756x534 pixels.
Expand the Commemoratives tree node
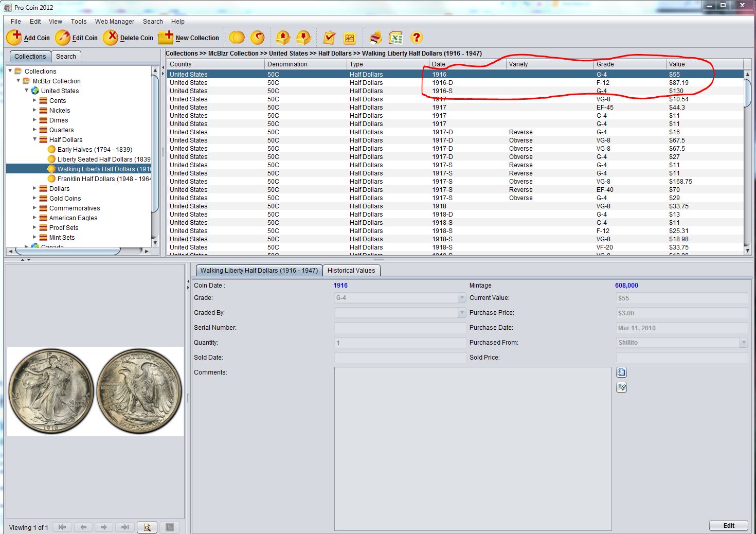click(x=34, y=208)
